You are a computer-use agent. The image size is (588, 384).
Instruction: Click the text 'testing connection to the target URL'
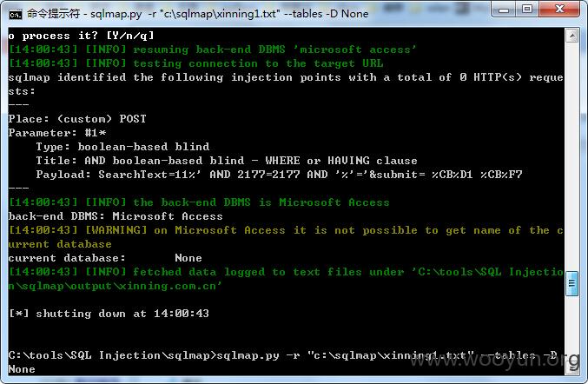pos(258,63)
